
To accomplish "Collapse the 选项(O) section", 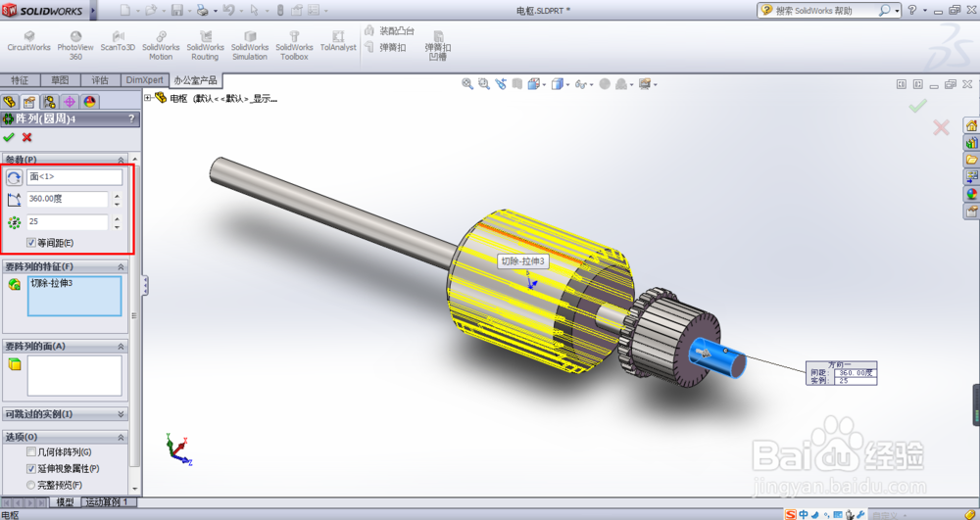I will tap(121, 437).
